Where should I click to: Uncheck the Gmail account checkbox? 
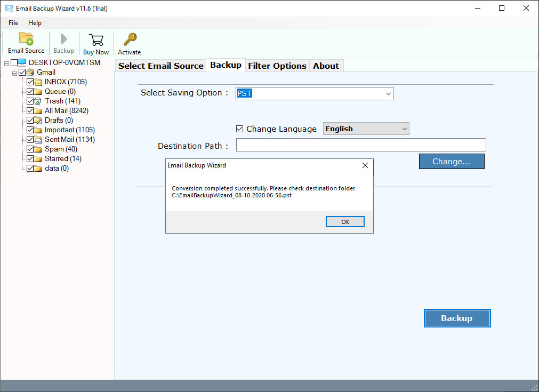[x=22, y=72]
